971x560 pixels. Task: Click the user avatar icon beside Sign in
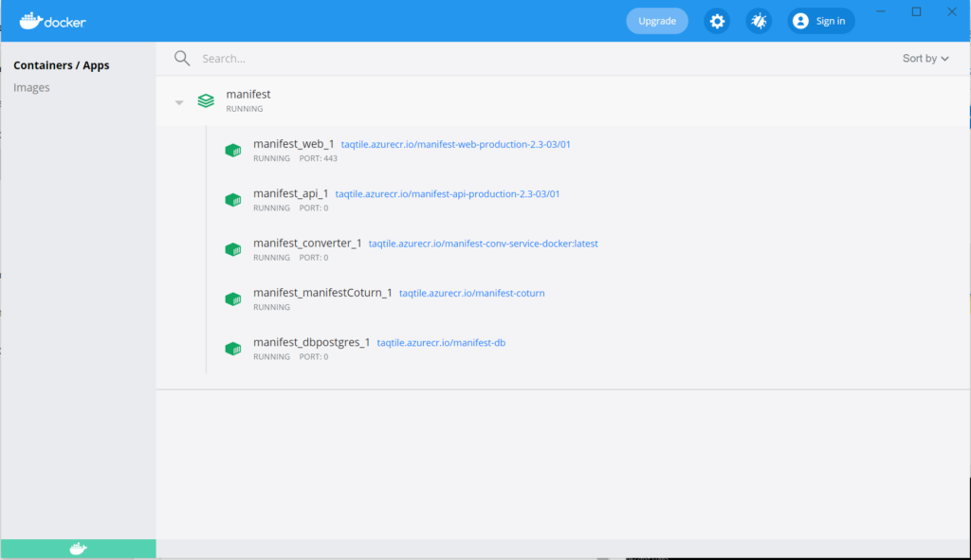[800, 21]
